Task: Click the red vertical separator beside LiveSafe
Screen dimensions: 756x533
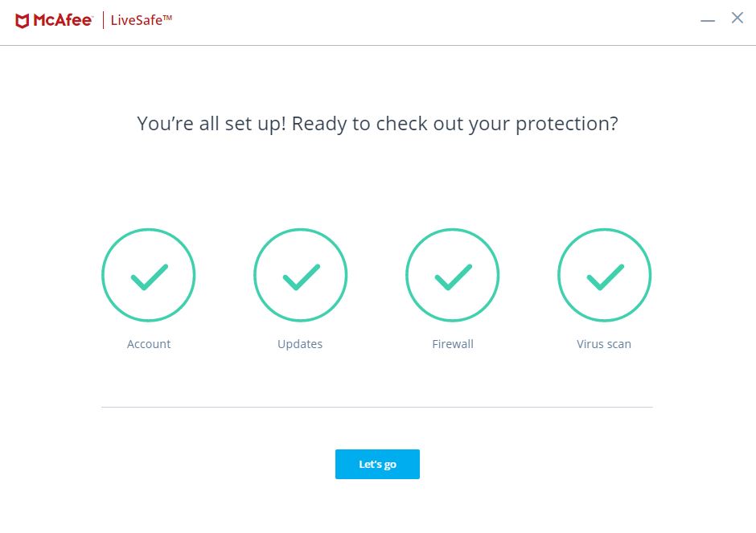Action: [103, 20]
